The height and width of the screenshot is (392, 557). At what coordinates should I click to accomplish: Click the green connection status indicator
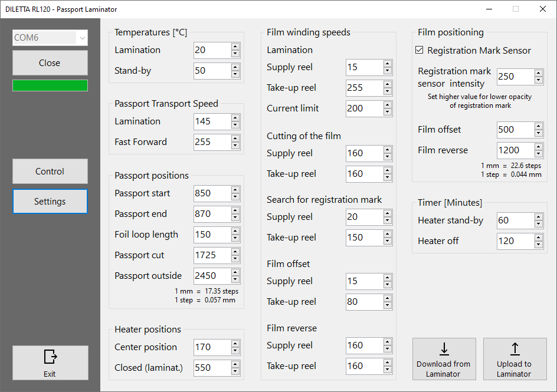(x=50, y=85)
